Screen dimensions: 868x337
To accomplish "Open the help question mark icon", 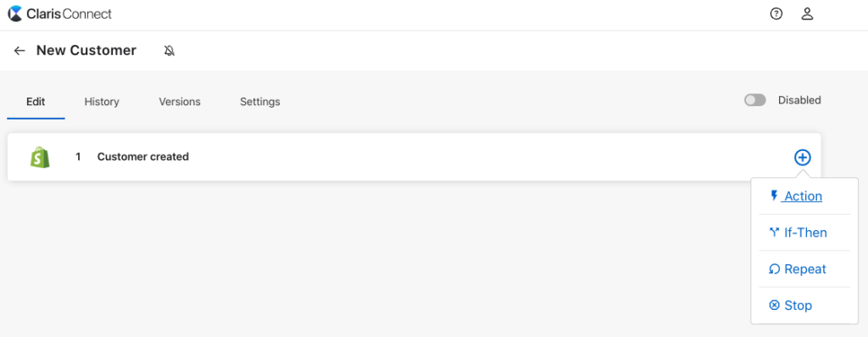I will tap(776, 14).
